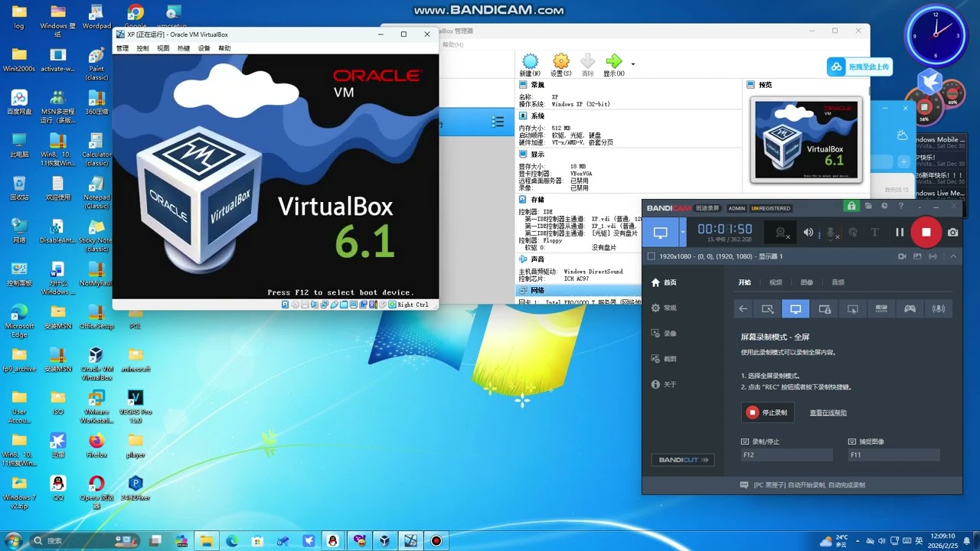Open Bandicam 首页 home section

coord(664,282)
